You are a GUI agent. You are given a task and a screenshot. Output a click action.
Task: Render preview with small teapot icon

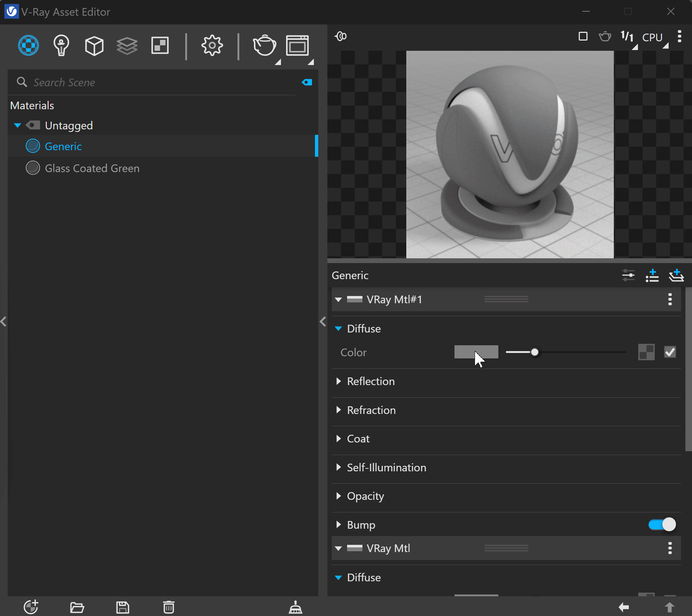(605, 37)
